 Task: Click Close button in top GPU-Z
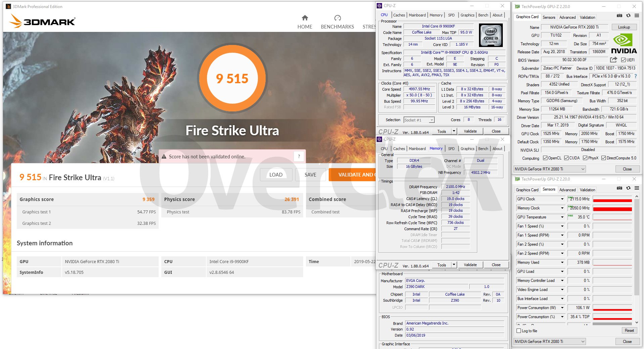(627, 169)
